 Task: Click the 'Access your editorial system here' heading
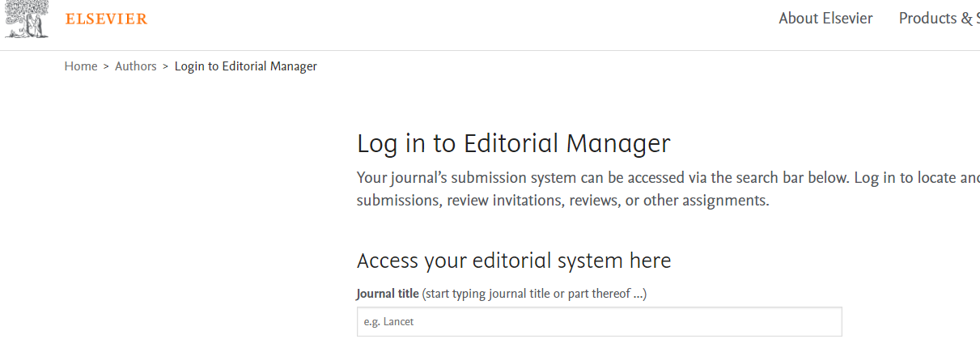click(514, 261)
